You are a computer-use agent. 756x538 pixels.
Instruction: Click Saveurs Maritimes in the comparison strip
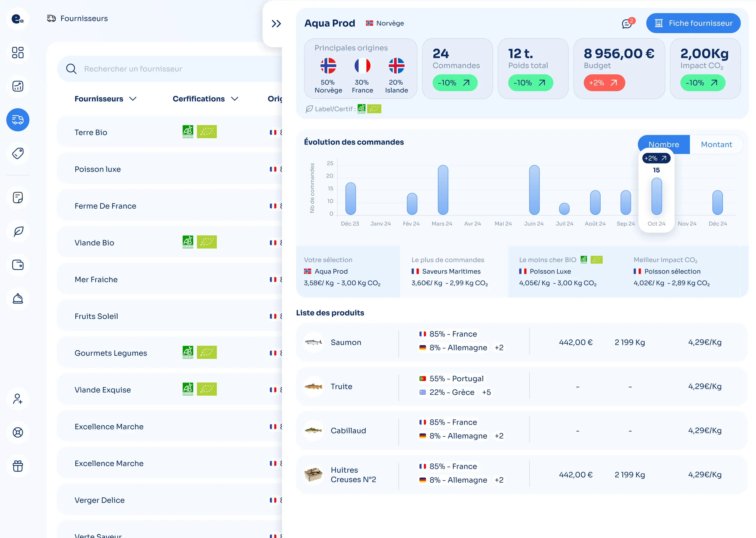(x=451, y=271)
